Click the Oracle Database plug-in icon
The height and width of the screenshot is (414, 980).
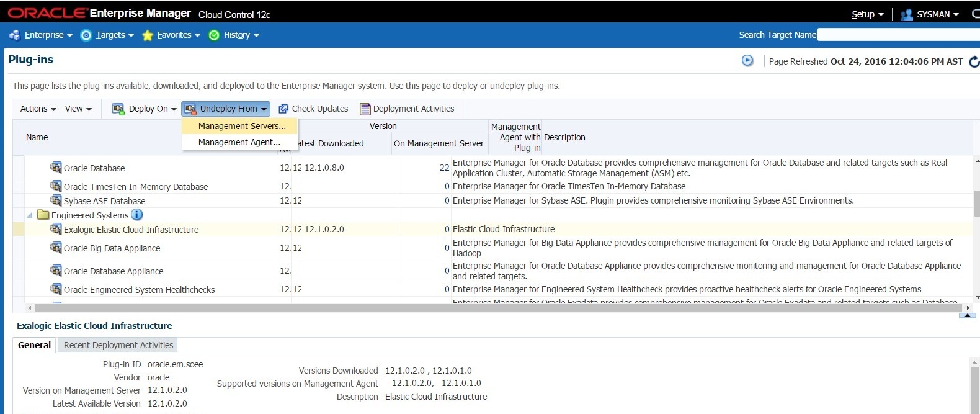point(56,168)
